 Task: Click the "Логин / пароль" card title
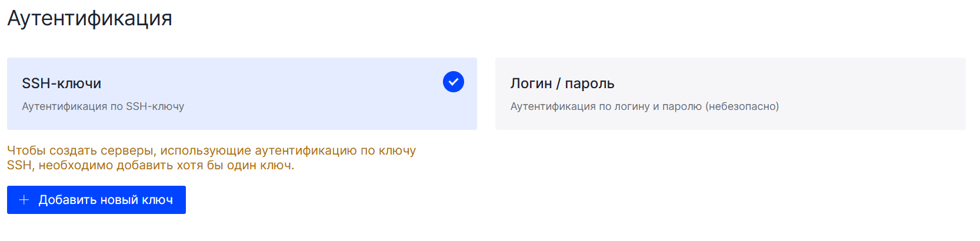coord(562,83)
